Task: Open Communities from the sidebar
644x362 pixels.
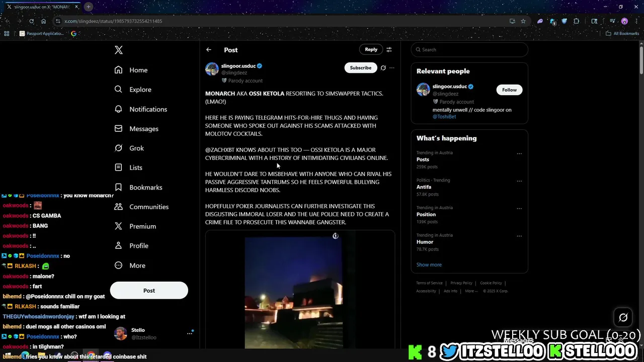Action: click(x=141, y=207)
